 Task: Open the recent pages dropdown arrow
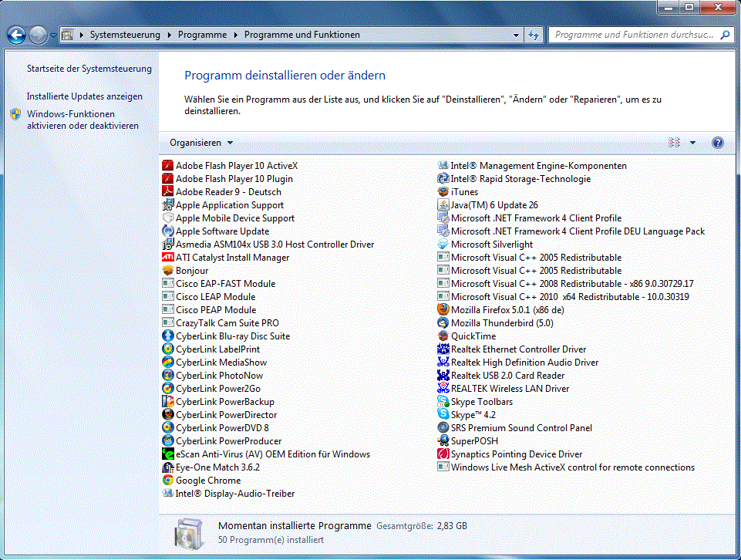tap(53, 35)
